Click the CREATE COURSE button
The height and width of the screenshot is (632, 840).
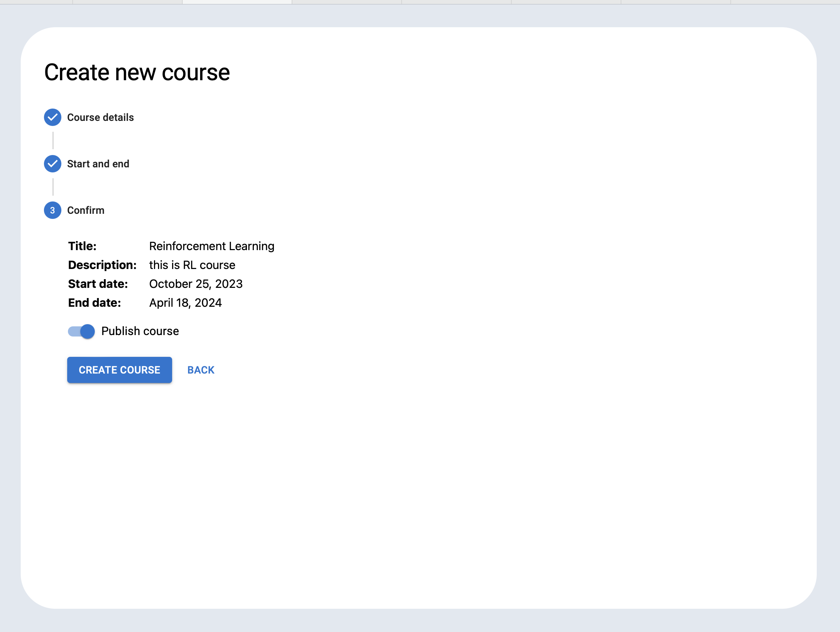click(119, 370)
